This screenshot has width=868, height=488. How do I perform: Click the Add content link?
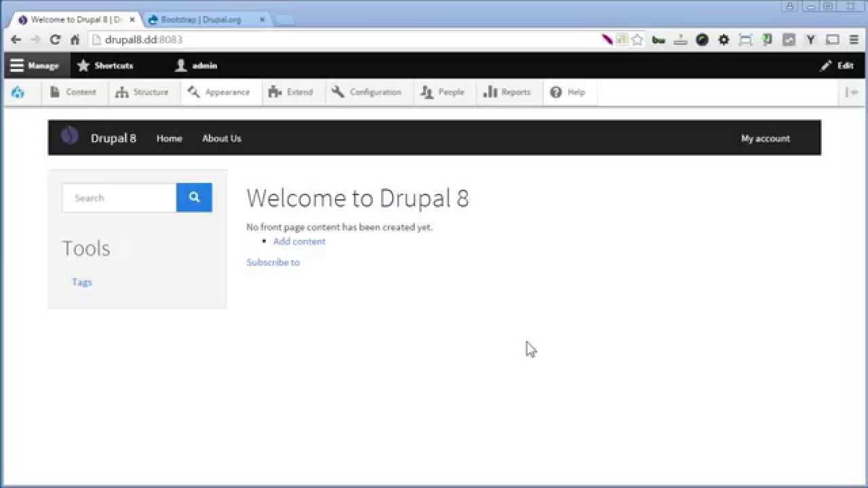(x=299, y=241)
